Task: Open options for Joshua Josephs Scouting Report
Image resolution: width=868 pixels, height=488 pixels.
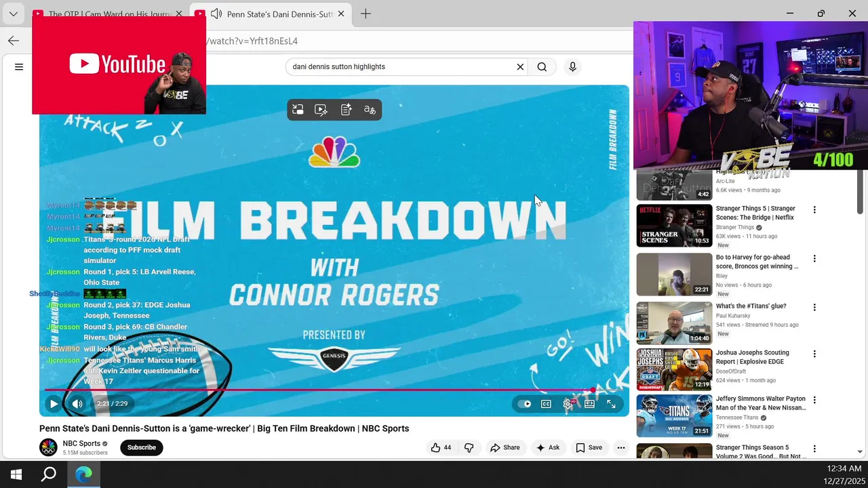Action: [x=814, y=354]
